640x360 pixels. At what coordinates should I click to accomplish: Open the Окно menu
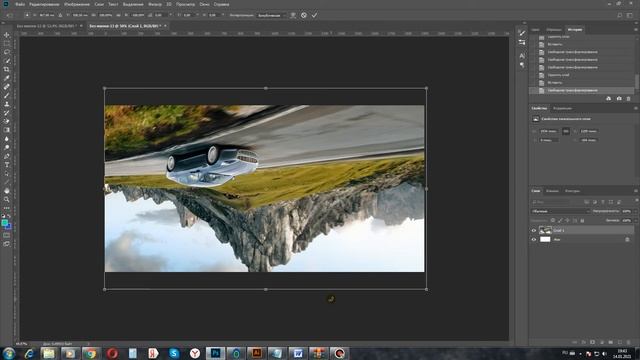pos(204,4)
